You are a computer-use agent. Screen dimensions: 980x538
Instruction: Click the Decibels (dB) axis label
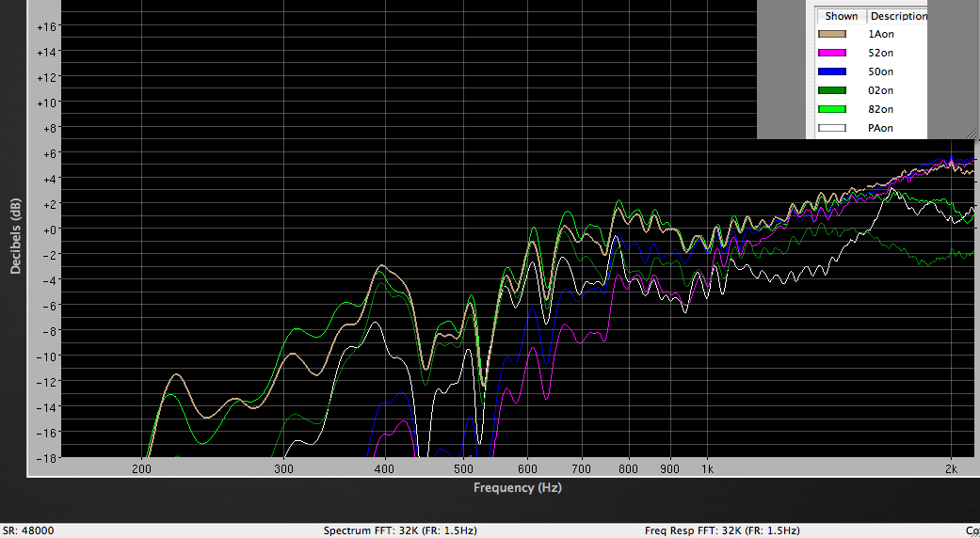[x=16, y=236]
